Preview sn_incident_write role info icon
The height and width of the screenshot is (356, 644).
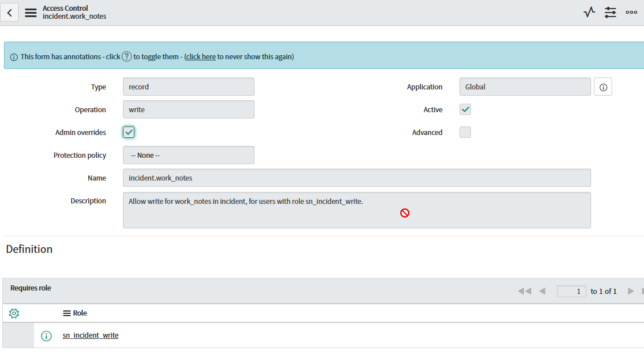47,336
